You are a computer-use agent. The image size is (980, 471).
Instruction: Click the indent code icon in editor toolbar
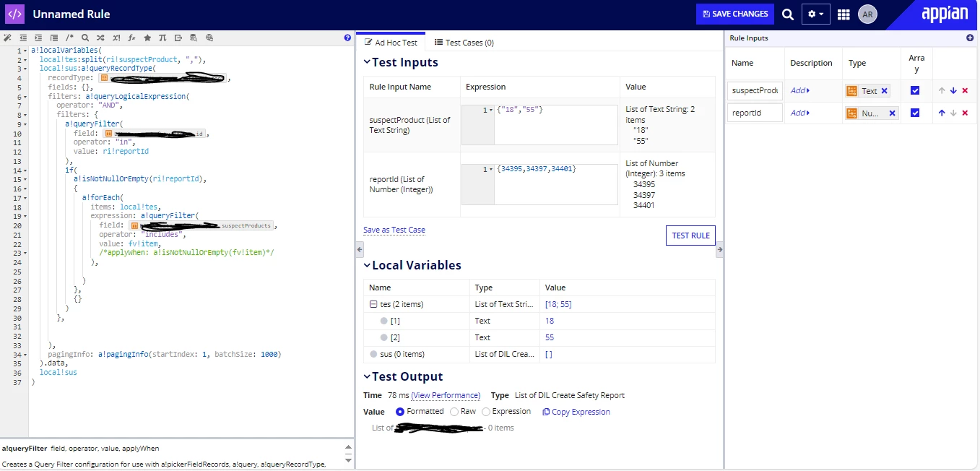[x=38, y=38]
